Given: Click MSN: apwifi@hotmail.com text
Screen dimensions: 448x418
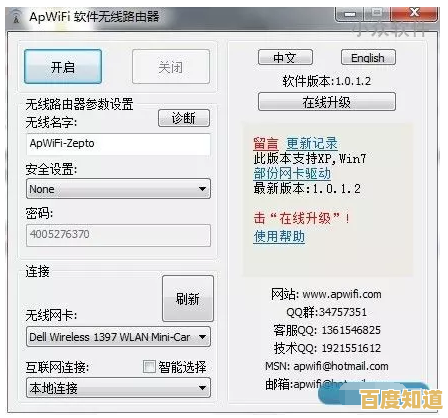Looking at the screenshot, I should (x=327, y=366).
